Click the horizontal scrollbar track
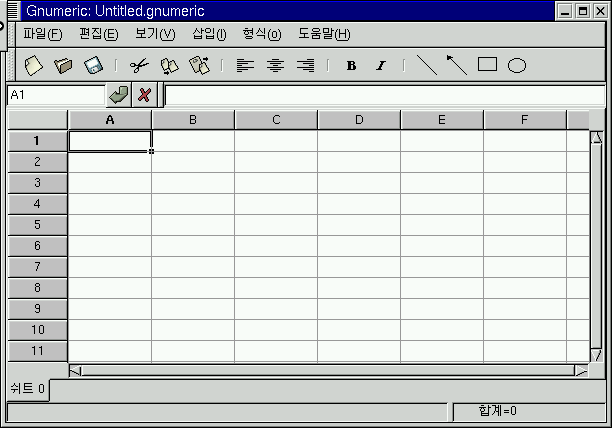Image resolution: width=612 pixels, height=428 pixels. click(328, 371)
